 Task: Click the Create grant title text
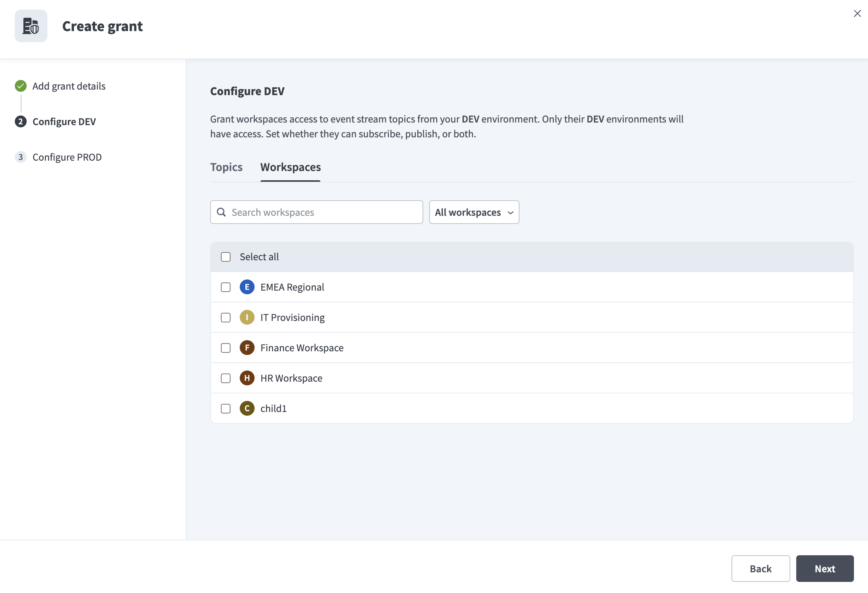102,26
